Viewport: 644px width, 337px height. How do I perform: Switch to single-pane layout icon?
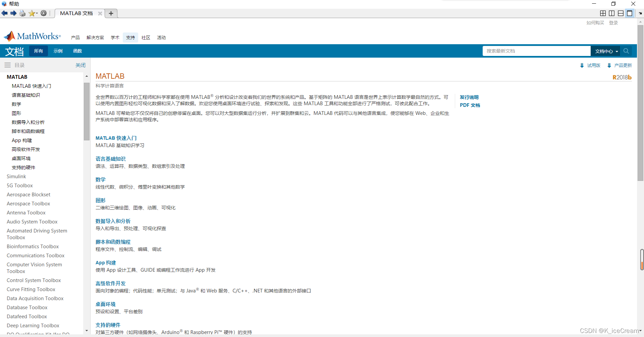tap(630, 13)
